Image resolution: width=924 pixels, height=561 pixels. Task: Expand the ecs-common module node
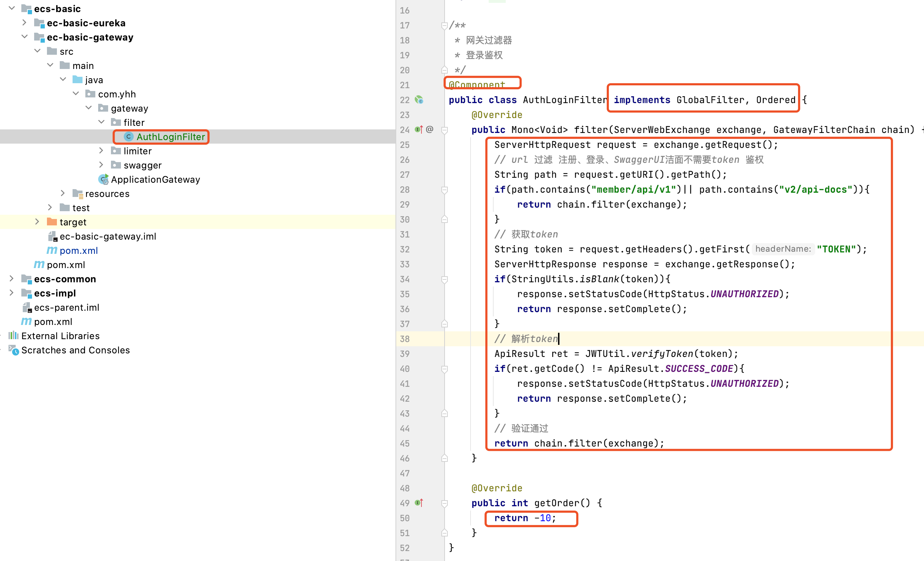click(x=12, y=279)
